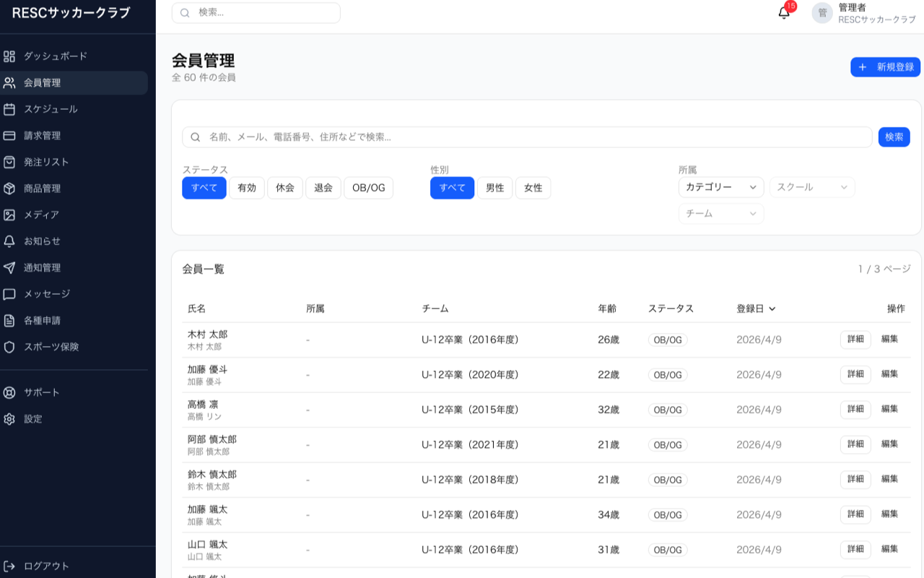924x578 pixels.
Task: Click the bell icon next to お知らせ
Action: (9, 241)
